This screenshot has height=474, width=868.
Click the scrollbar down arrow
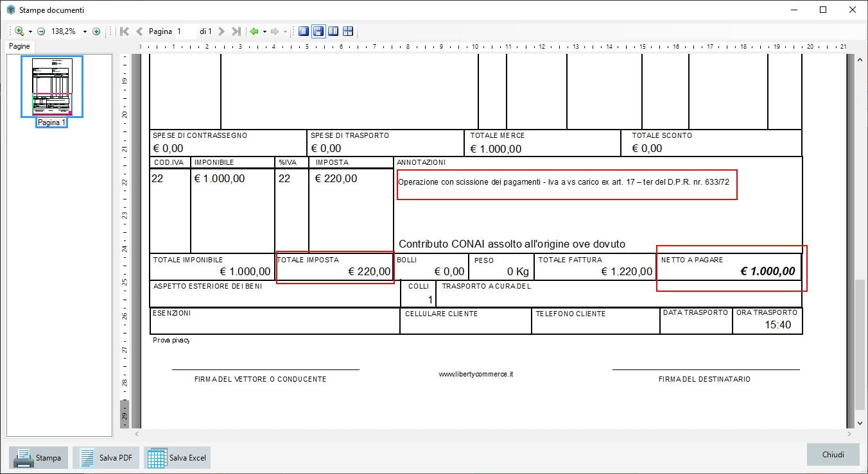(x=860, y=423)
